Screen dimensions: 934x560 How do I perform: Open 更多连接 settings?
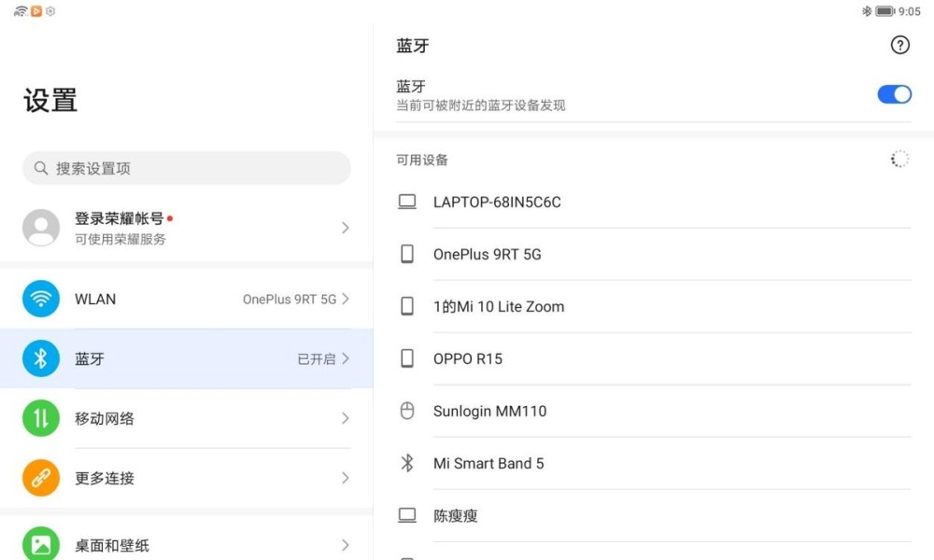coord(187,478)
